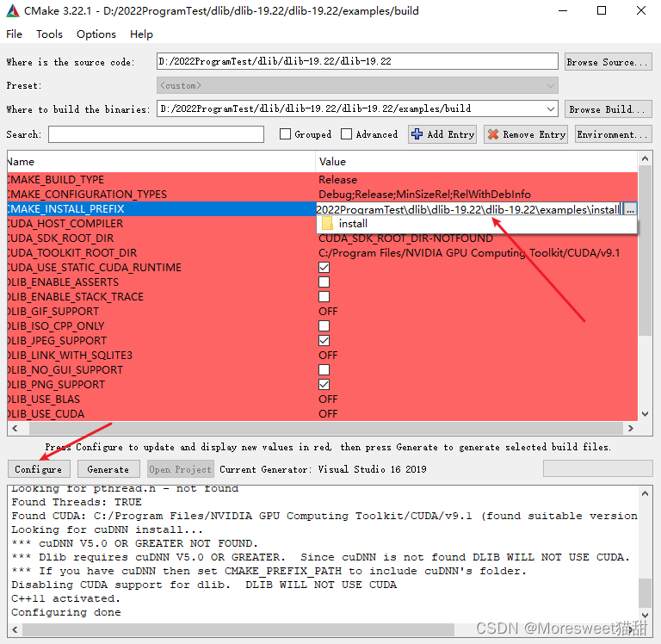Screen dimensions: 661x644
Task: Click the source code path field
Action: [357, 62]
